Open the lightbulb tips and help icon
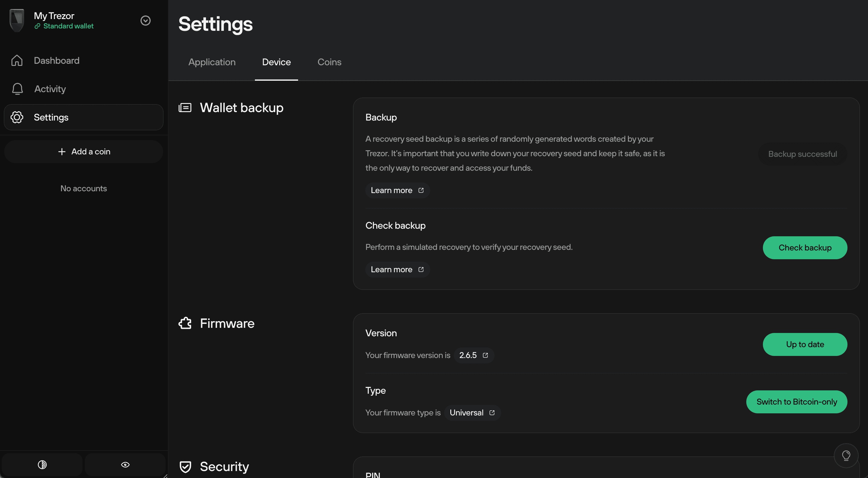 846,456
